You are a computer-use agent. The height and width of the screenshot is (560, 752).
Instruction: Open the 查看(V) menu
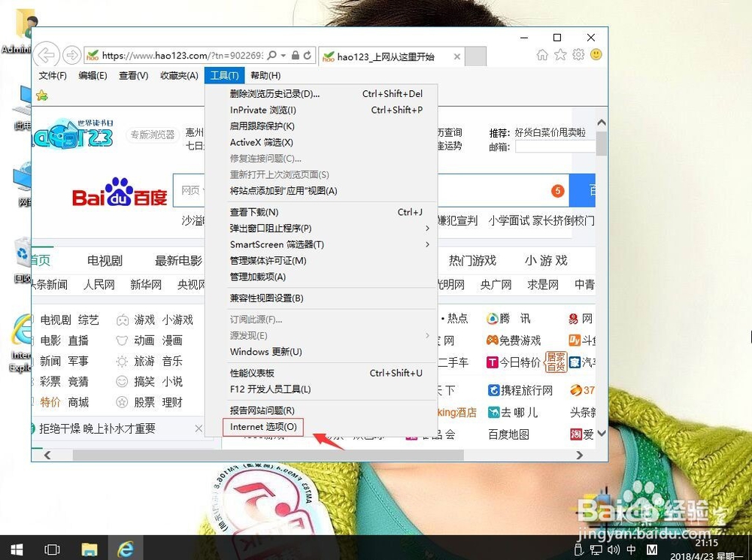[x=133, y=76]
